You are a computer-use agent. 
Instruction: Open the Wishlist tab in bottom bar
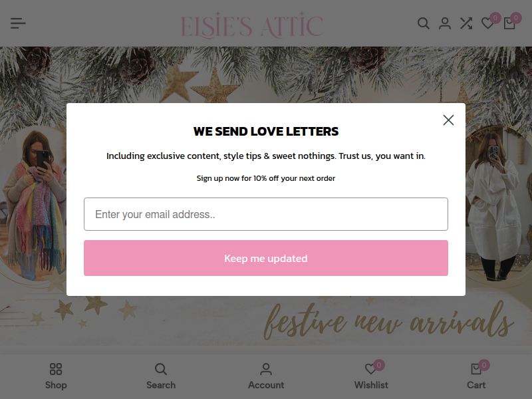point(371,376)
